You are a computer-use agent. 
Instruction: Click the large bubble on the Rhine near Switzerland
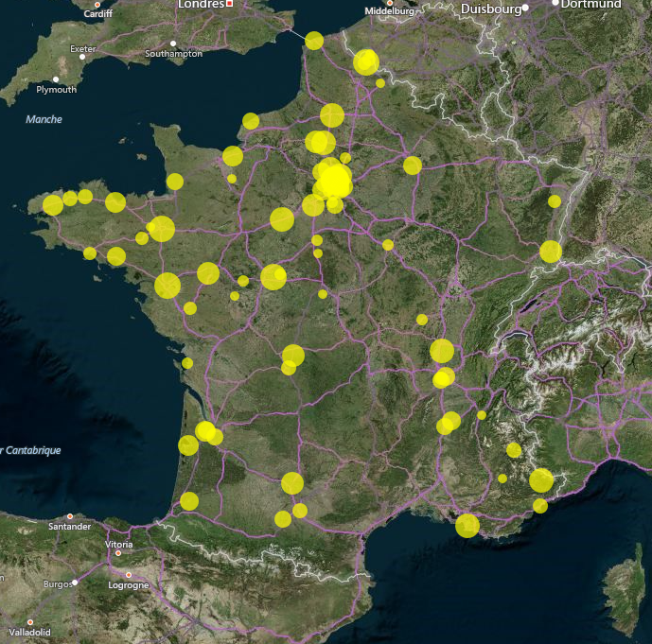tap(551, 252)
